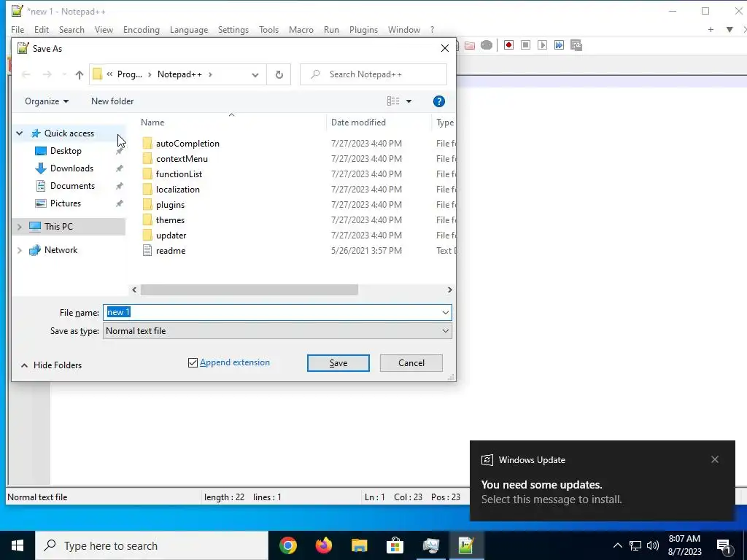
Task: Click the Save button
Action: click(x=338, y=363)
